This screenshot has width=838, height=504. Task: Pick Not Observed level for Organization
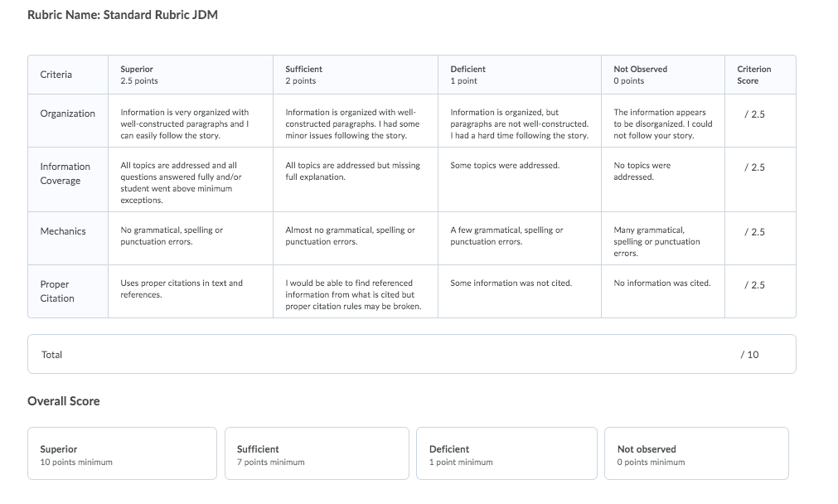[x=663, y=121]
